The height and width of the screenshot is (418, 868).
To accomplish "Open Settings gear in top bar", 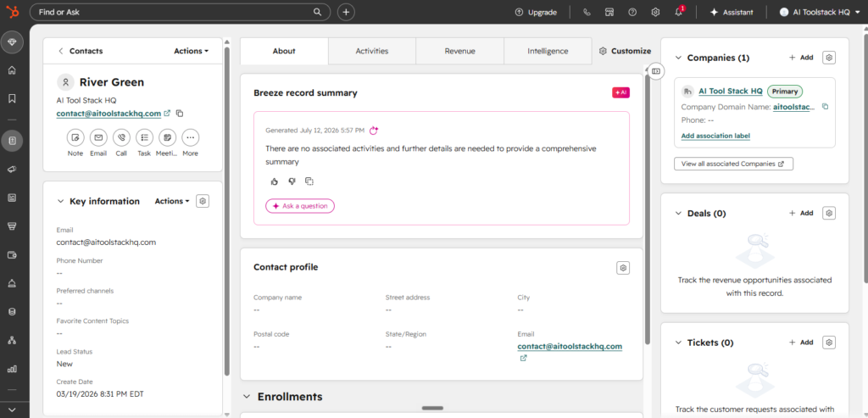I will [x=655, y=12].
